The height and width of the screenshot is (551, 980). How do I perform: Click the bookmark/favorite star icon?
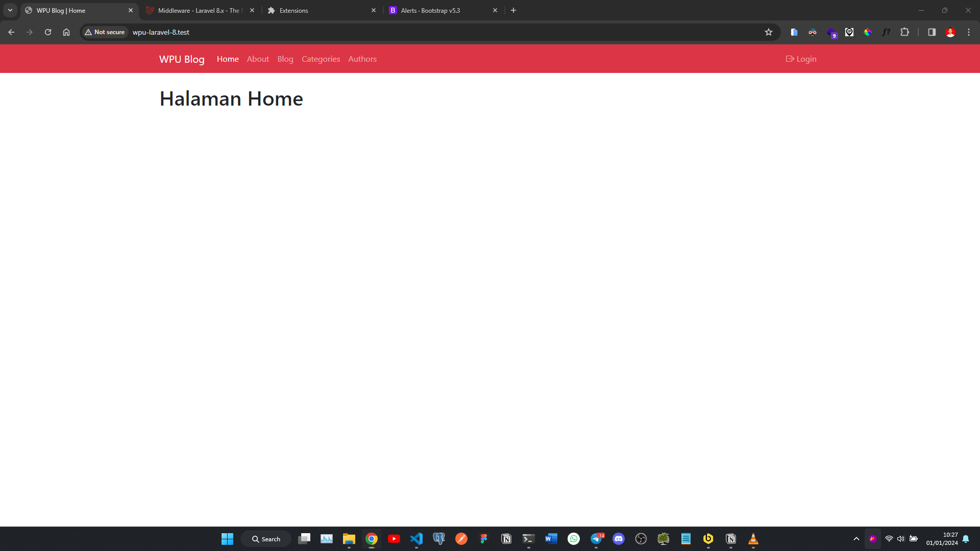tap(769, 32)
